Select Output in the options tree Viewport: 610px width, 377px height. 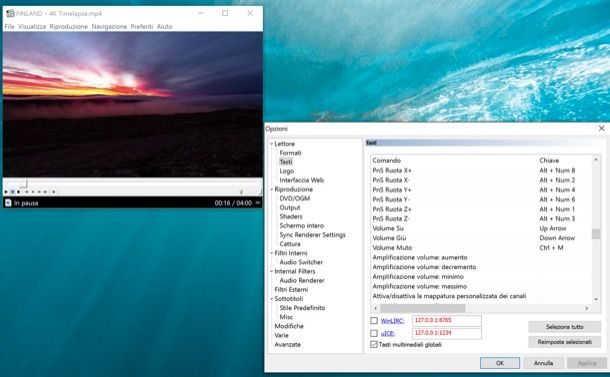(x=290, y=207)
